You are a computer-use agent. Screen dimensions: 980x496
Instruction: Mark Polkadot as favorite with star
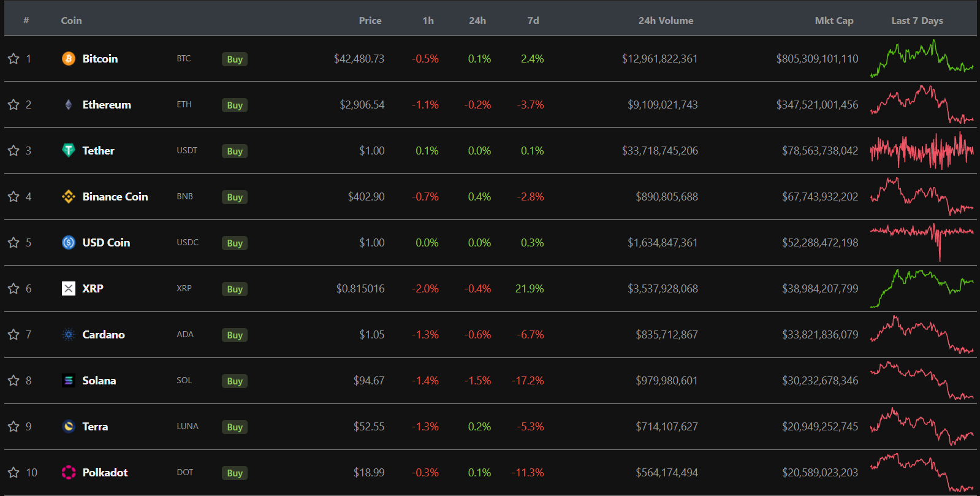[13, 472]
